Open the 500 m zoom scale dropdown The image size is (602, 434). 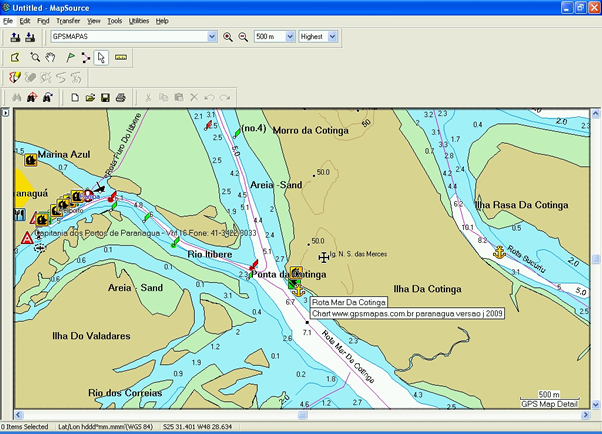(289, 37)
